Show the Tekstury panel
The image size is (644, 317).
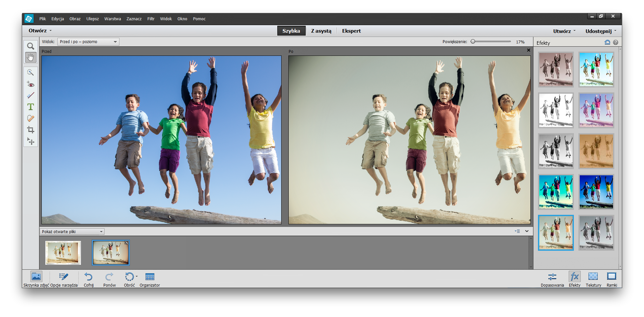[x=593, y=280]
